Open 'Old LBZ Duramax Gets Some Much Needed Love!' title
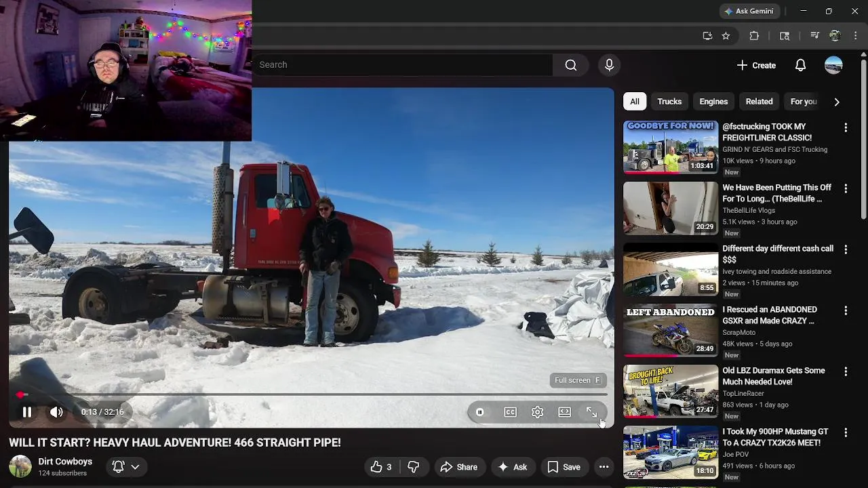868x488 pixels. tap(774, 376)
